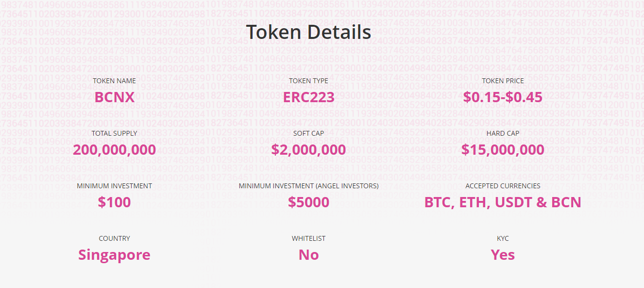This screenshot has height=288, width=644.
Task: Click the TOKEN TYPE label
Action: click(x=308, y=81)
